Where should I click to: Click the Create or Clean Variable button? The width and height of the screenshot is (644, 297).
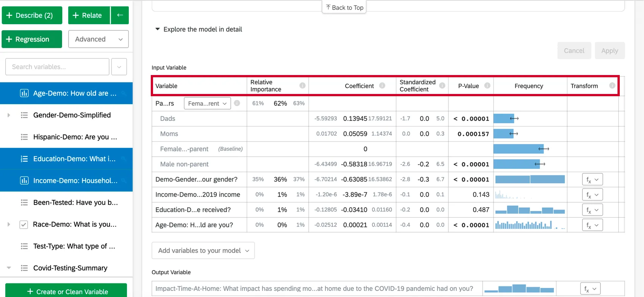[66, 291]
